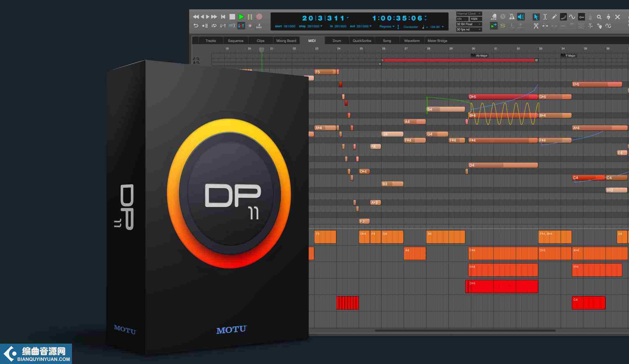The image size is (629, 364).
Task: Toggle the overdub record mode icon
Action: (x=250, y=26)
